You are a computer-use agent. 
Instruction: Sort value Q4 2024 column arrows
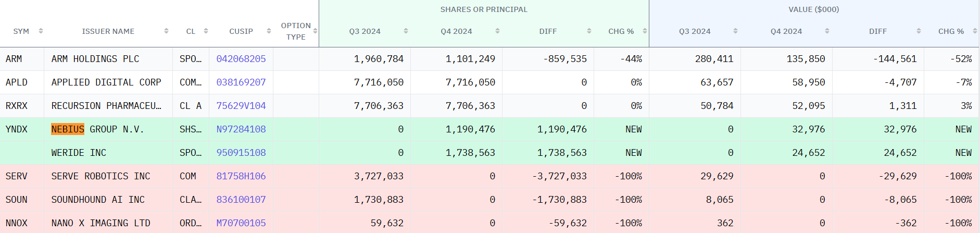[x=827, y=31]
